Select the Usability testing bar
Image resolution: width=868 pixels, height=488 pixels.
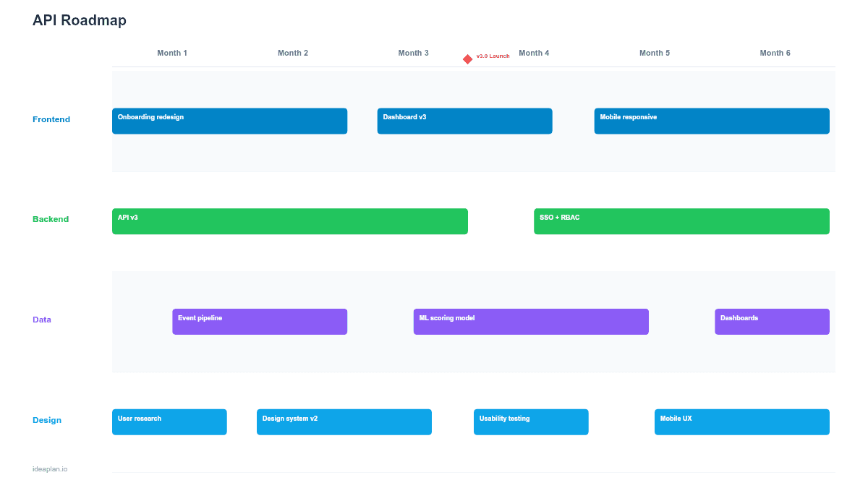(x=531, y=421)
